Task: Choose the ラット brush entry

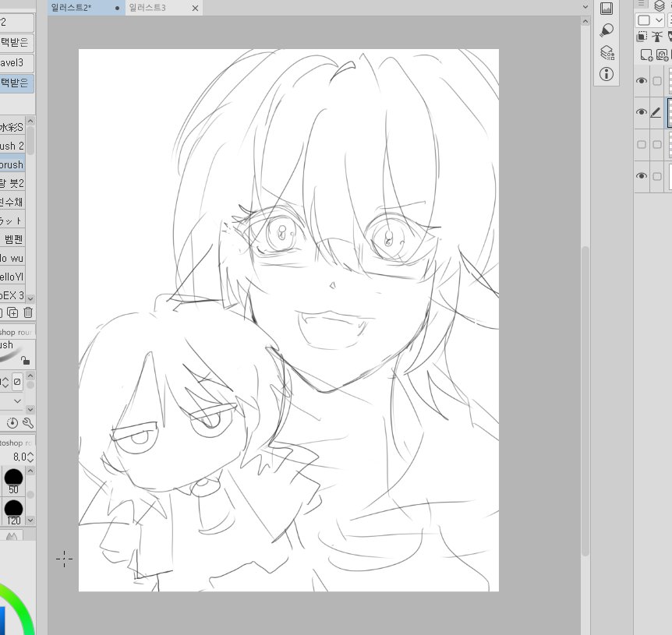Action: click(x=12, y=220)
